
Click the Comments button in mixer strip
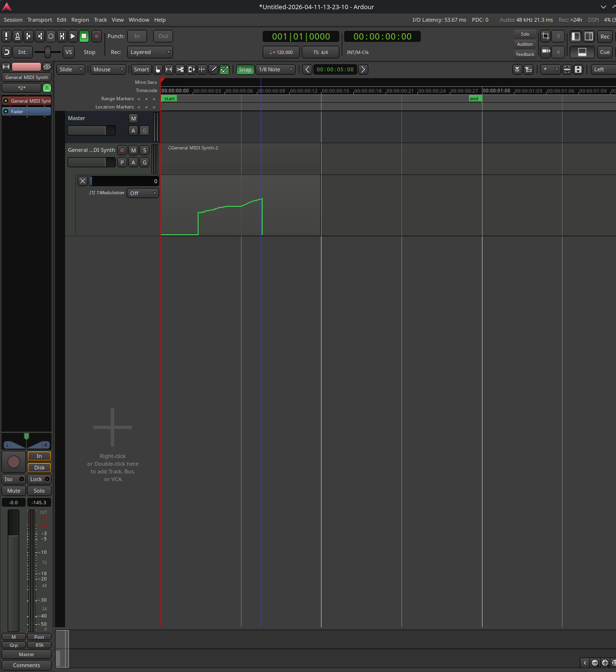point(27,665)
